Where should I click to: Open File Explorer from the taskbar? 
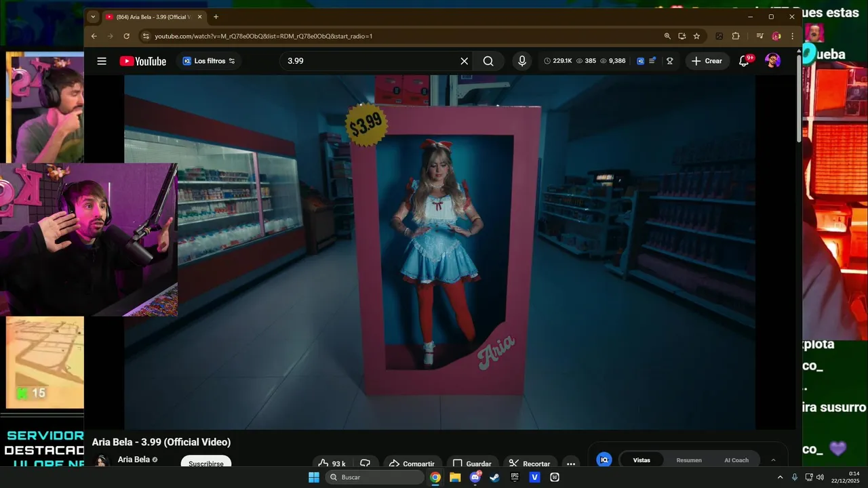pyautogui.click(x=455, y=477)
